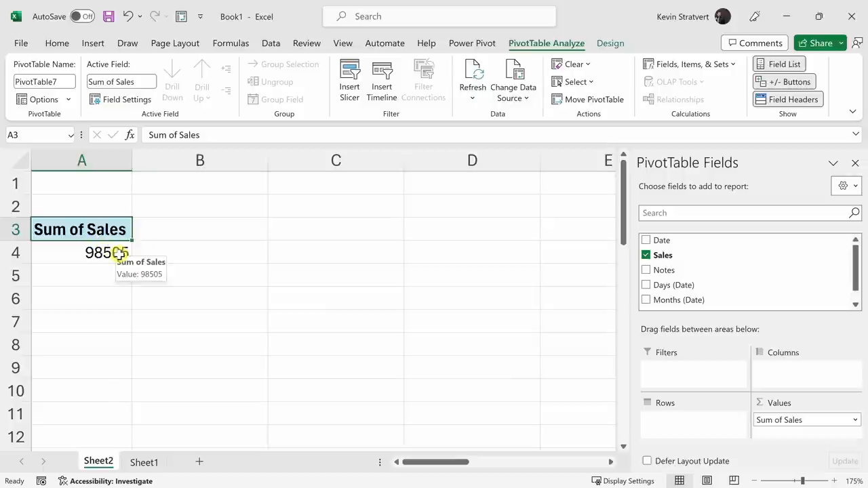Check the Date field checkbox
The height and width of the screenshot is (488, 868).
pyautogui.click(x=646, y=240)
